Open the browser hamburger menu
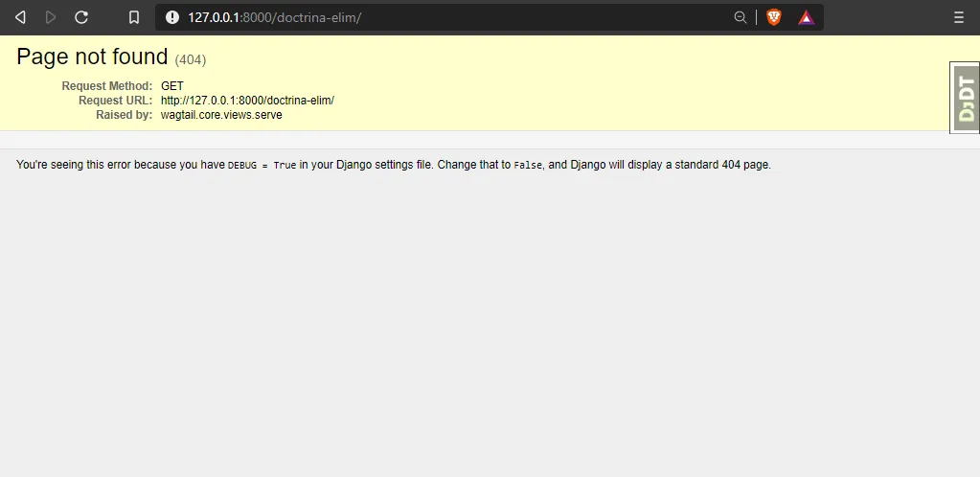The width and height of the screenshot is (980, 477). pyautogui.click(x=959, y=17)
